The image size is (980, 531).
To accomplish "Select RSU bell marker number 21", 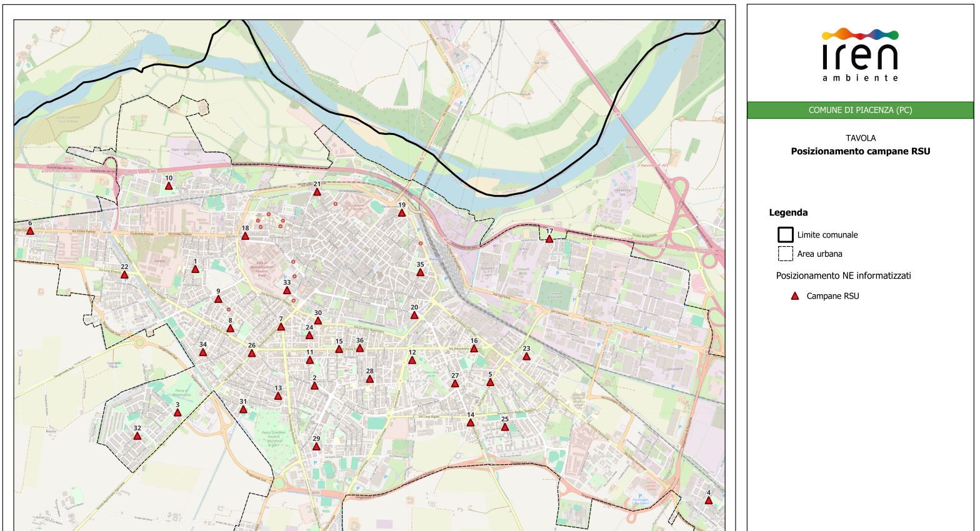I will tap(317, 192).
